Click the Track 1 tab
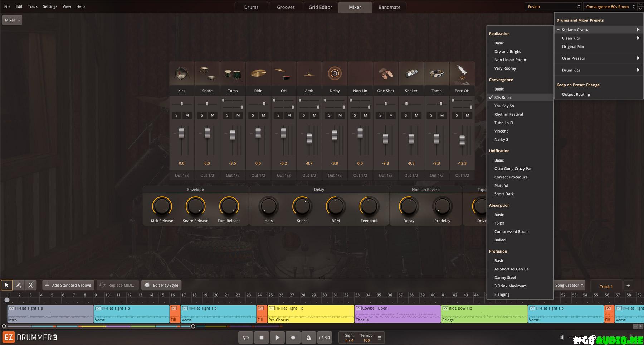This screenshot has height=345, width=644. tap(606, 286)
